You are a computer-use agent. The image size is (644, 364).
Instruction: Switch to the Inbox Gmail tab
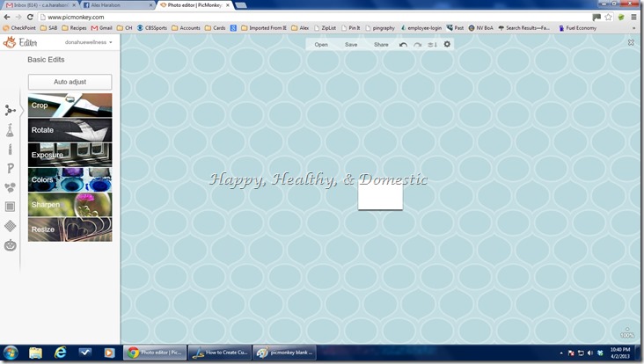click(x=40, y=5)
